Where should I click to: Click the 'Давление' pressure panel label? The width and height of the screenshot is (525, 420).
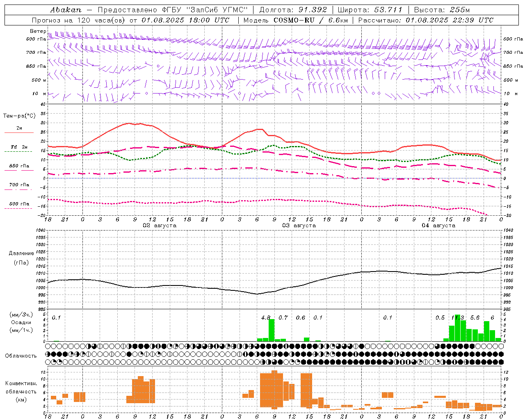[x=21, y=253]
